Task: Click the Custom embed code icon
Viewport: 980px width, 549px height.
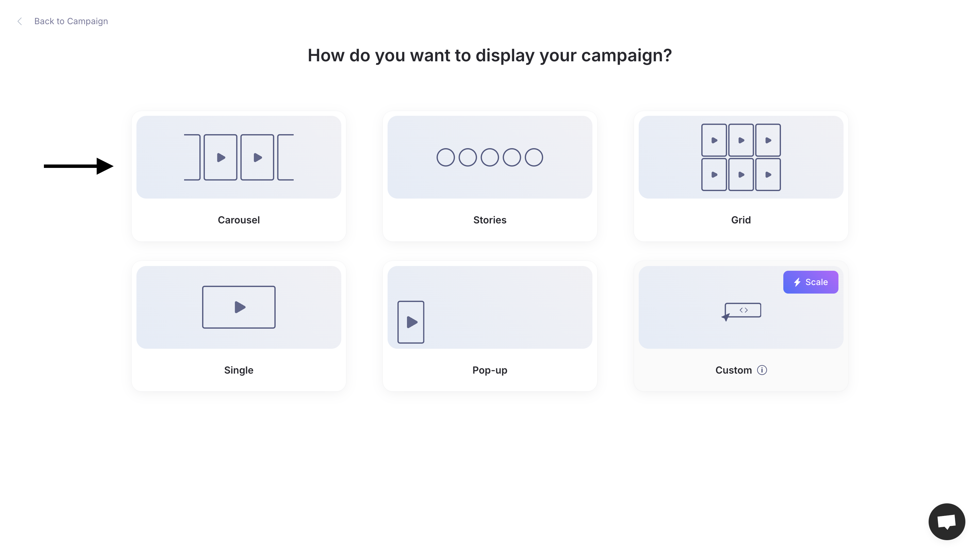Action: click(x=741, y=311)
